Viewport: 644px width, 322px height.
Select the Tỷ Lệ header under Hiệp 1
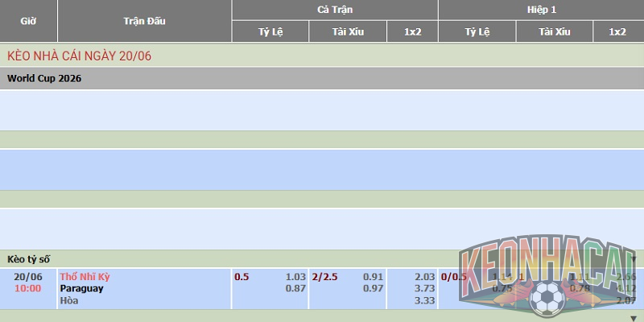point(477,31)
